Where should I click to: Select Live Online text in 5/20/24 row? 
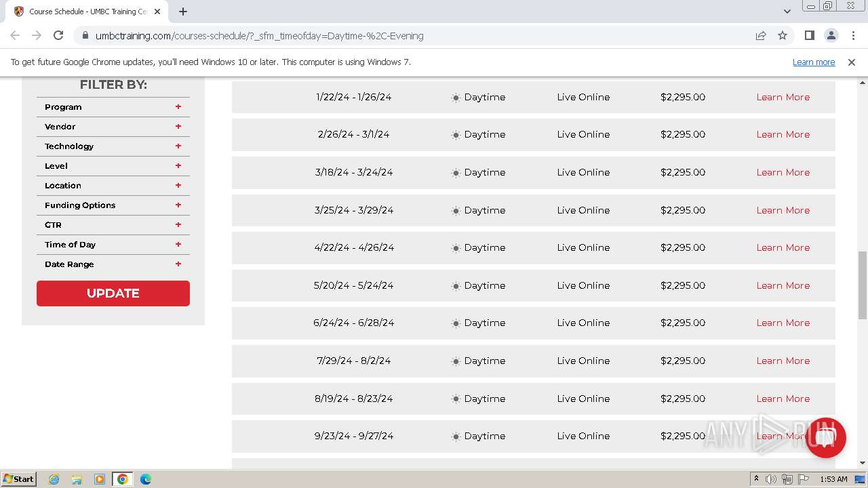[x=583, y=285]
